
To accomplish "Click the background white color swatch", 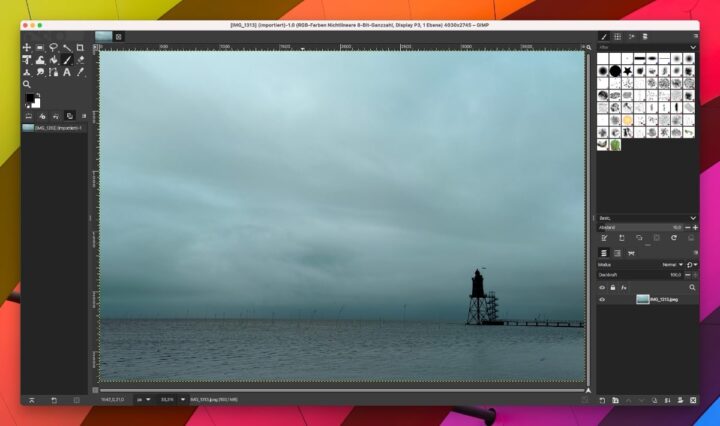I will 37,104.
